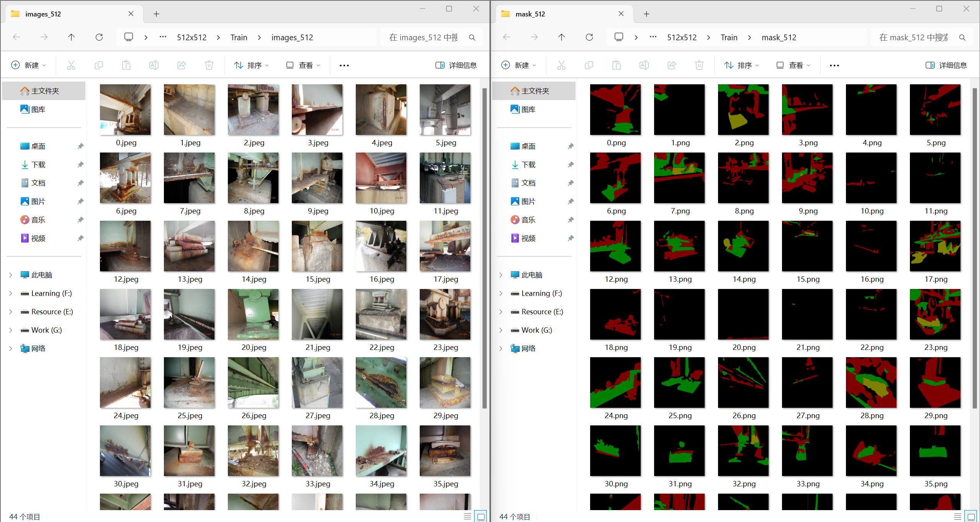
Task: Click the delete trash icon in images_512 toolbar
Action: click(x=209, y=65)
